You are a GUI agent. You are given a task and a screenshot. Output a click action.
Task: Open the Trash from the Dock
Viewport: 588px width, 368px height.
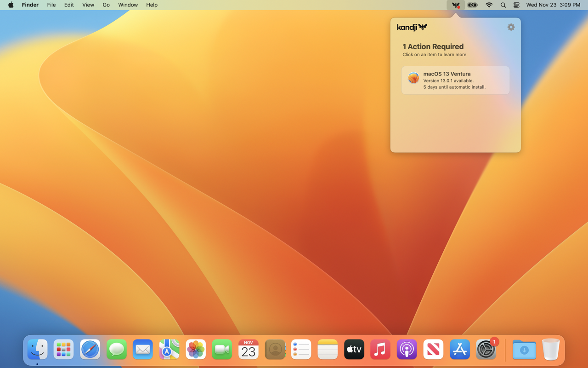551,349
